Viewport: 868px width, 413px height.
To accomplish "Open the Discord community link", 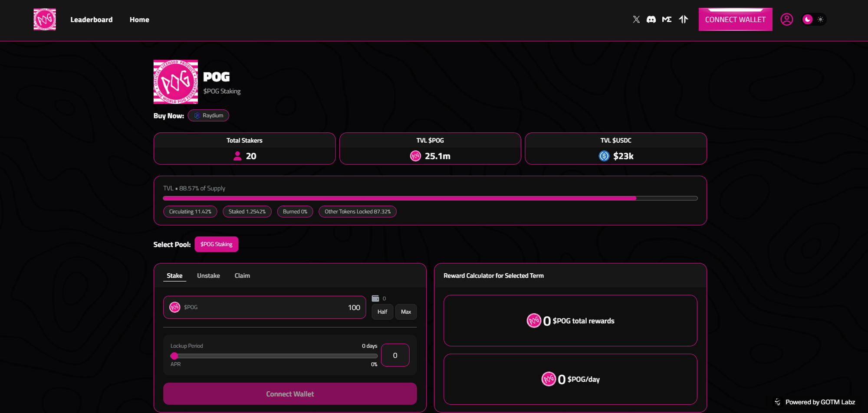I will coord(651,19).
